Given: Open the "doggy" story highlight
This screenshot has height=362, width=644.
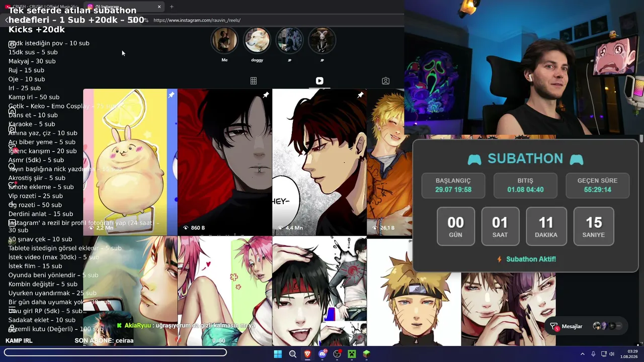Looking at the screenshot, I should click(257, 40).
